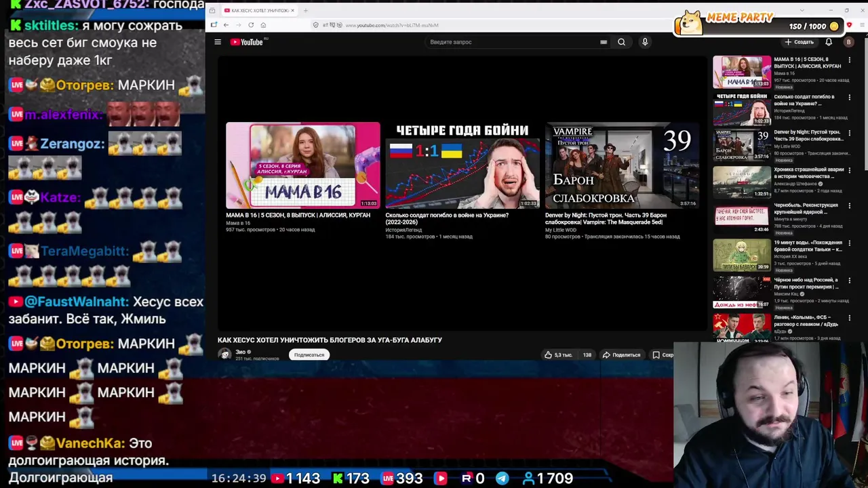Viewport: 868px width, 488px height.
Task: Open on-screen keyboard icon in search box
Action: [604, 42]
